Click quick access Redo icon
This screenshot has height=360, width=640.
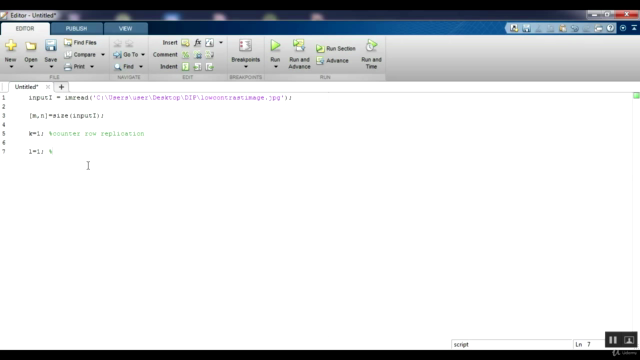coord(587,28)
